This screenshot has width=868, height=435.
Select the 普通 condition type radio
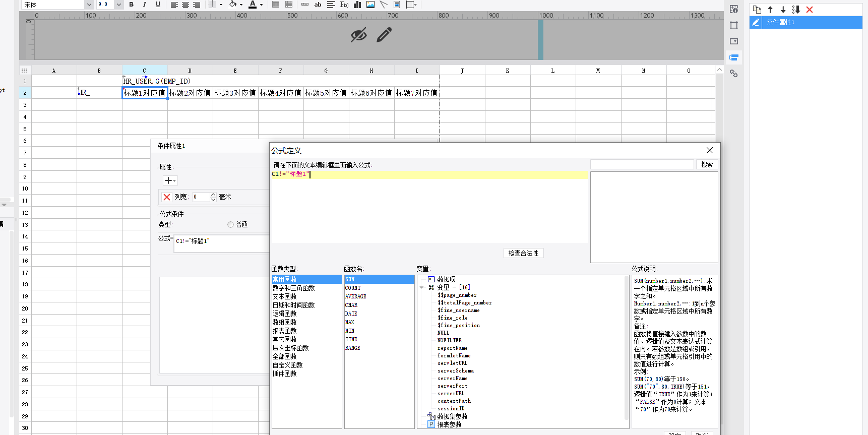230,225
